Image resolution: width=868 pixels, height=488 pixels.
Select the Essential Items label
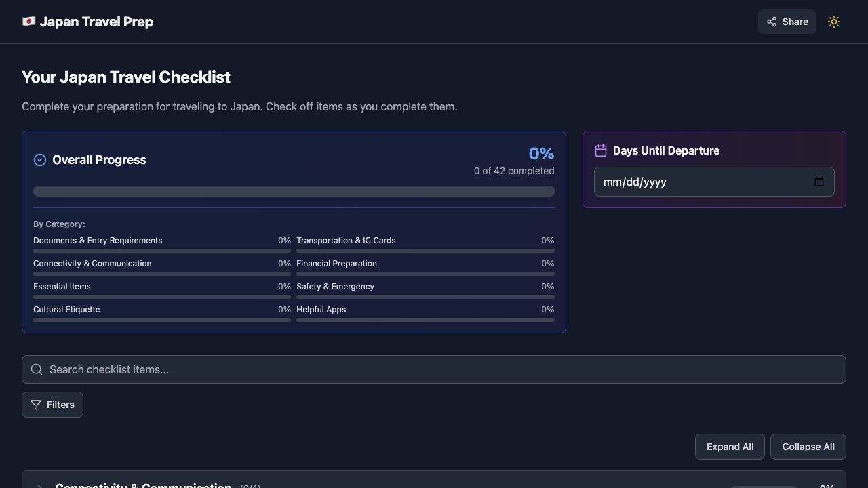[62, 287]
